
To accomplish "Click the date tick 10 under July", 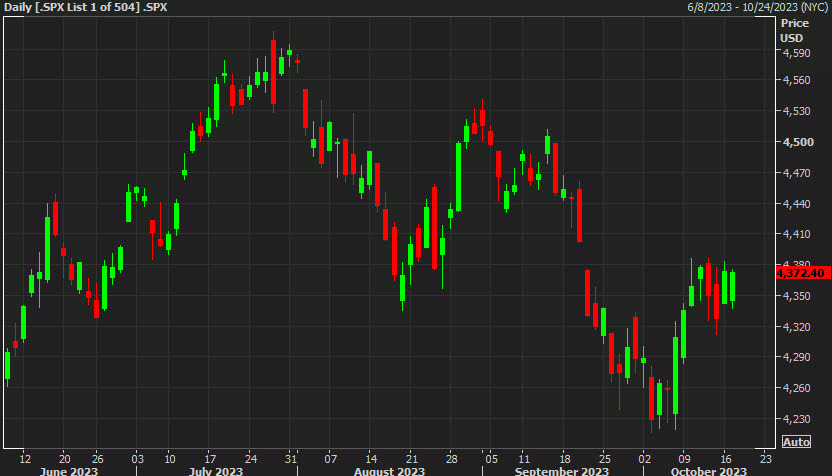I will 170,459.
